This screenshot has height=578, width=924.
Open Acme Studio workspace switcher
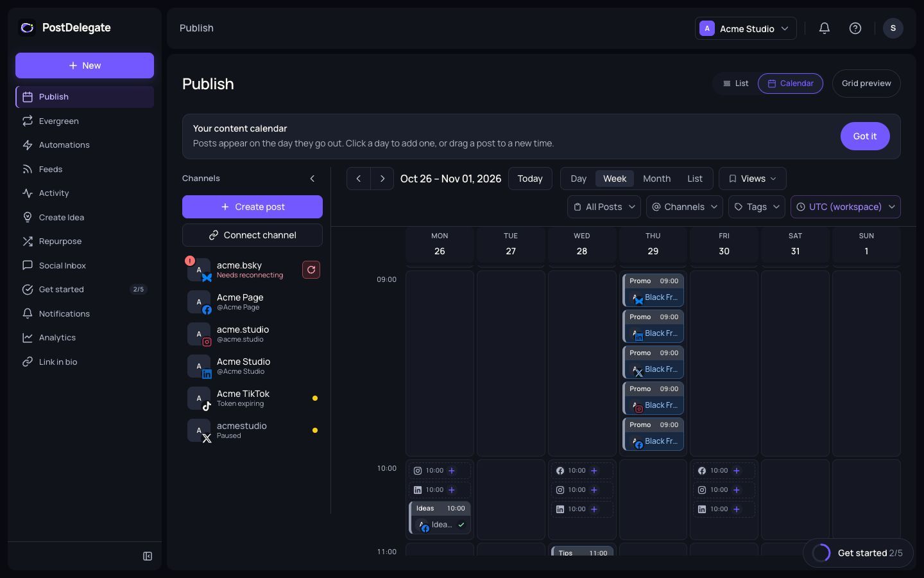pos(746,28)
